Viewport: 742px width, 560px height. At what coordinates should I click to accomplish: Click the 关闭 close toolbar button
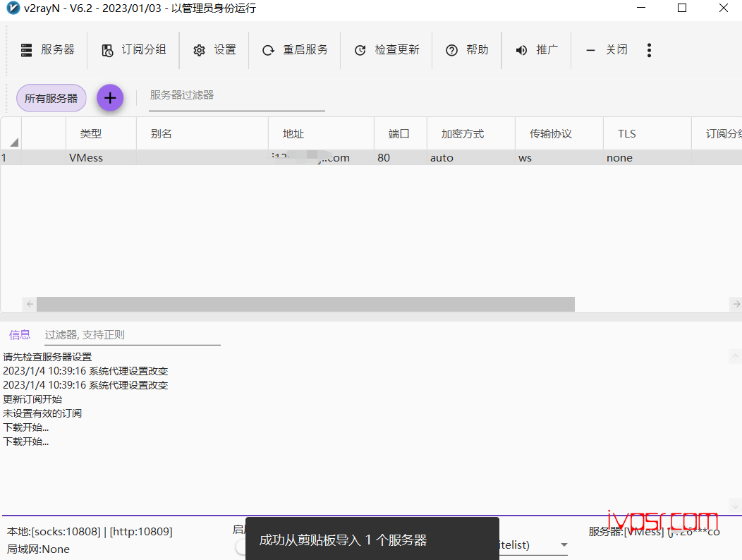607,49
